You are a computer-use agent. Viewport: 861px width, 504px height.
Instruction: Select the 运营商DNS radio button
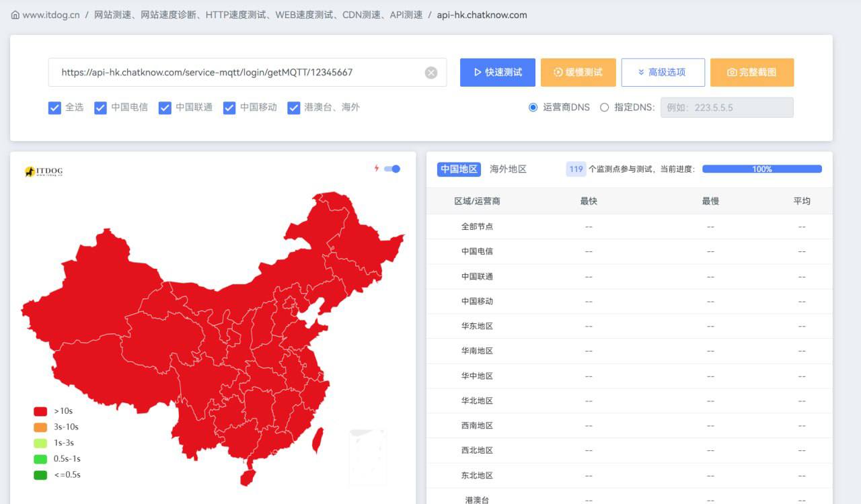coord(533,108)
